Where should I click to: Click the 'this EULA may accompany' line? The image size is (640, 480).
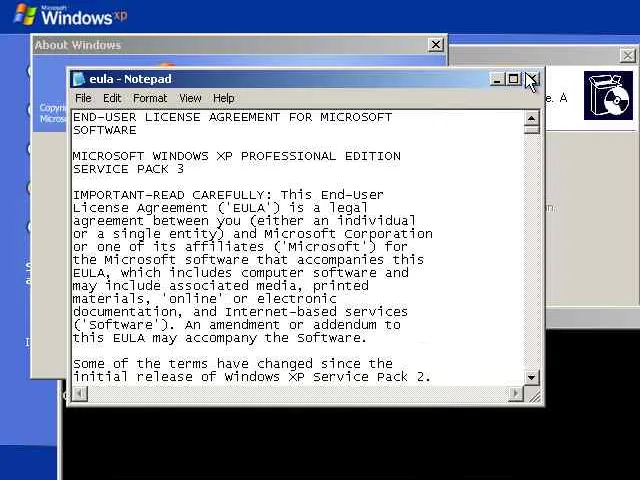coord(220,338)
